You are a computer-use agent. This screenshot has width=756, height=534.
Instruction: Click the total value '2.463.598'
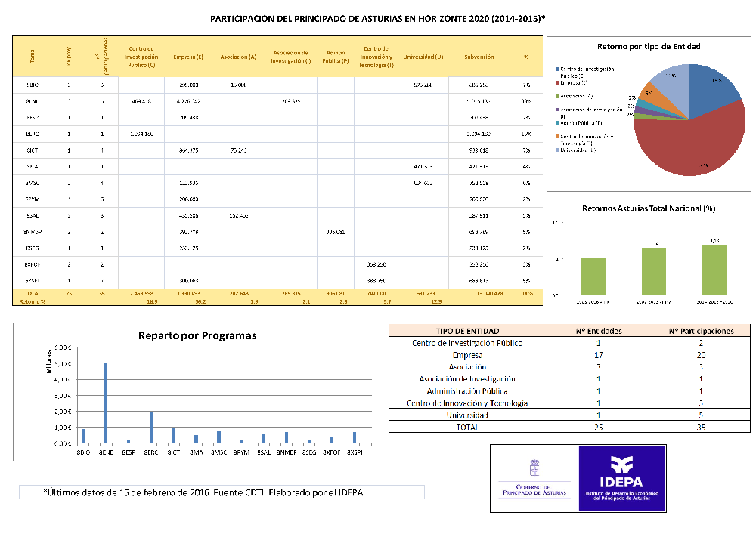point(141,293)
